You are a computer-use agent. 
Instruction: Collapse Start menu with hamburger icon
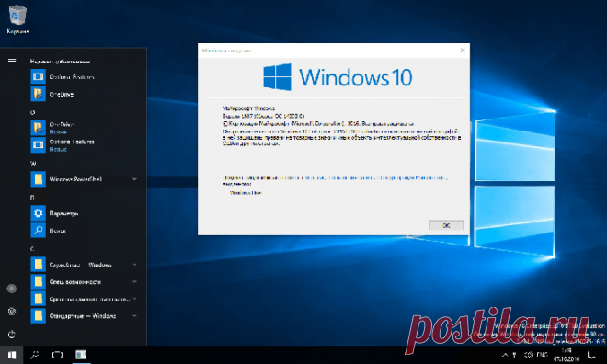point(12,61)
